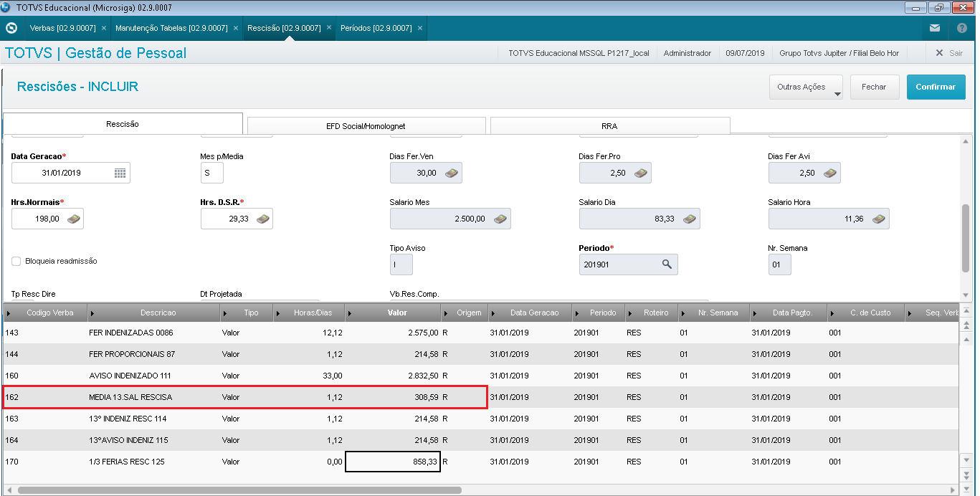The height and width of the screenshot is (496, 980).
Task: Click the Sair exit button
Action: click(949, 53)
